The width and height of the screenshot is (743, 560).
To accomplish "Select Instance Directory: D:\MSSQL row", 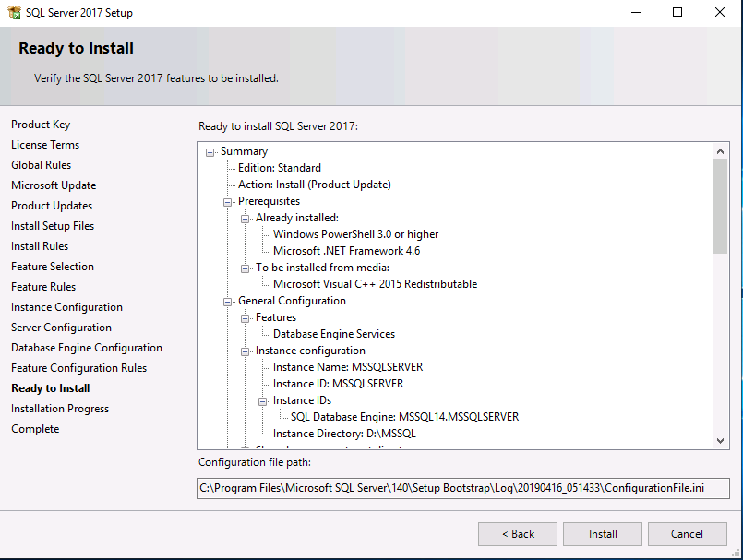I will tap(344, 434).
